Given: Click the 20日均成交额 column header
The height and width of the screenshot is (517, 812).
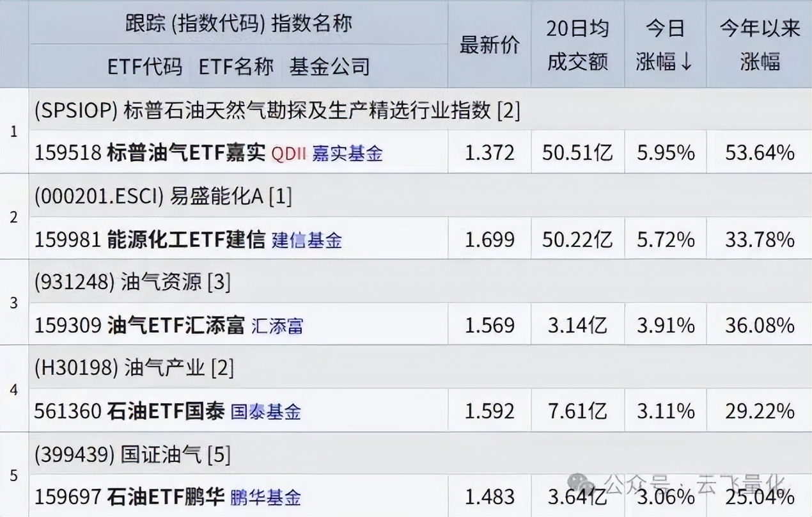Looking at the screenshot, I should pos(577,45).
